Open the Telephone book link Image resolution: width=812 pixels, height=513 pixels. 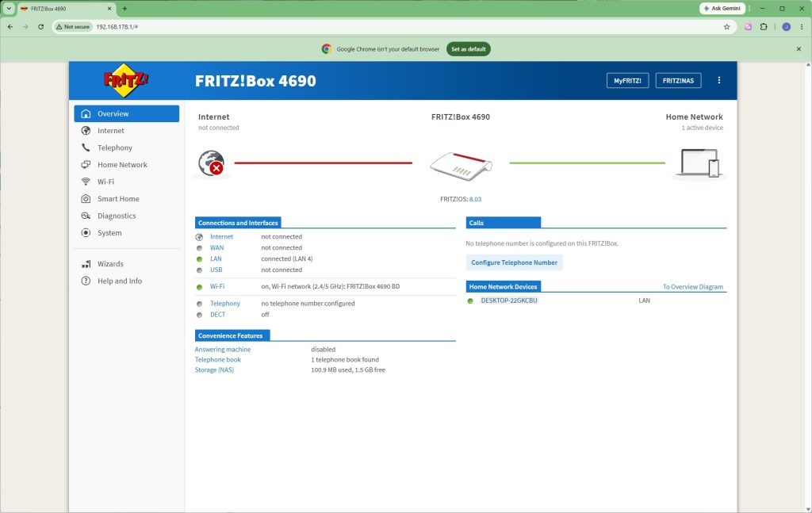click(x=218, y=360)
